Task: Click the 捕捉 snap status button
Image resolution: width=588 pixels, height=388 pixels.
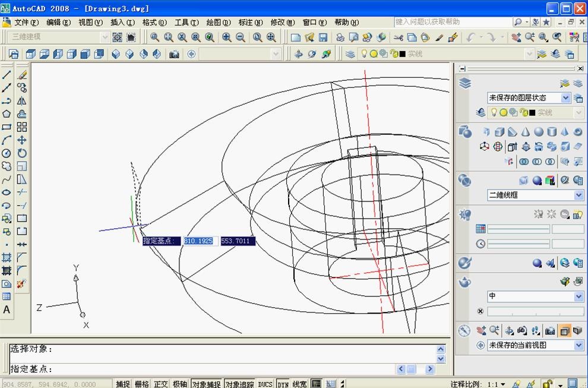Action: (x=123, y=384)
